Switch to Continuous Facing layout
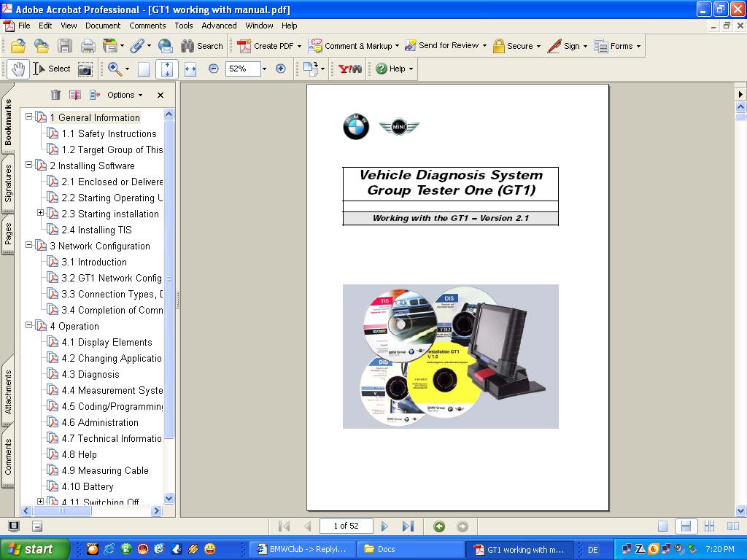The width and height of the screenshot is (747, 560). (709, 526)
